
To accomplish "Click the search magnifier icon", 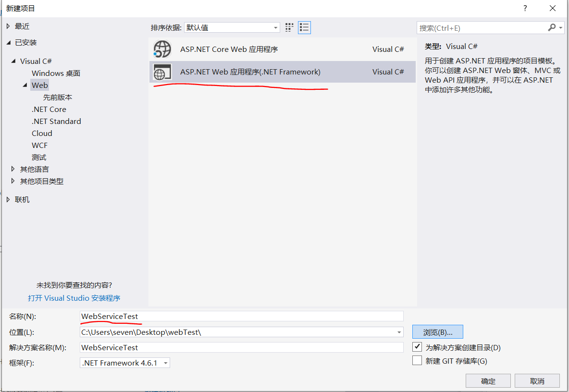I will click(x=552, y=27).
